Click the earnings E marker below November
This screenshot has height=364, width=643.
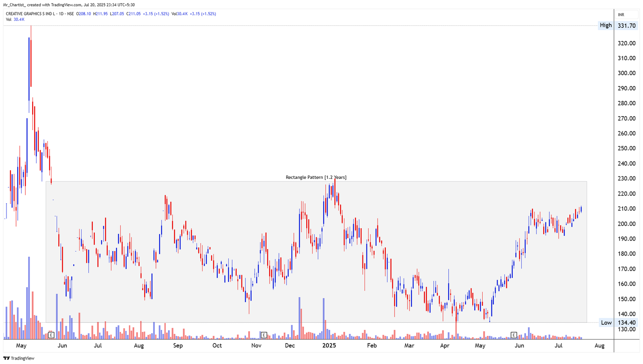tap(264, 335)
